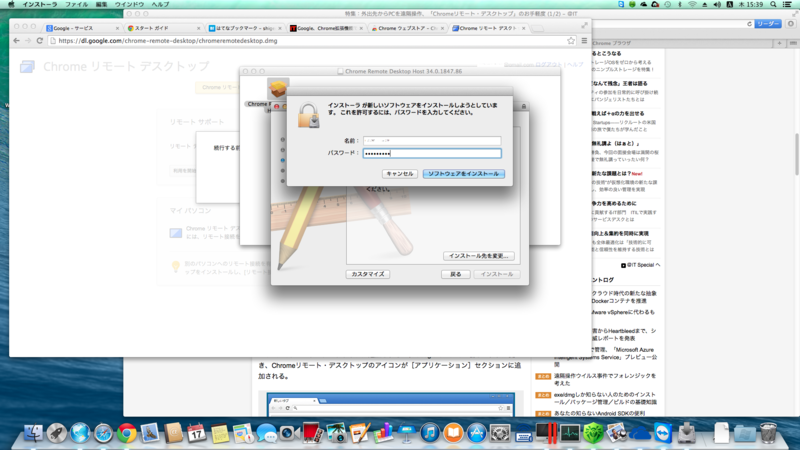The width and height of the screenshot is (800, 450).
Task: Click the インストール先を変更 button
Action: 478,256
